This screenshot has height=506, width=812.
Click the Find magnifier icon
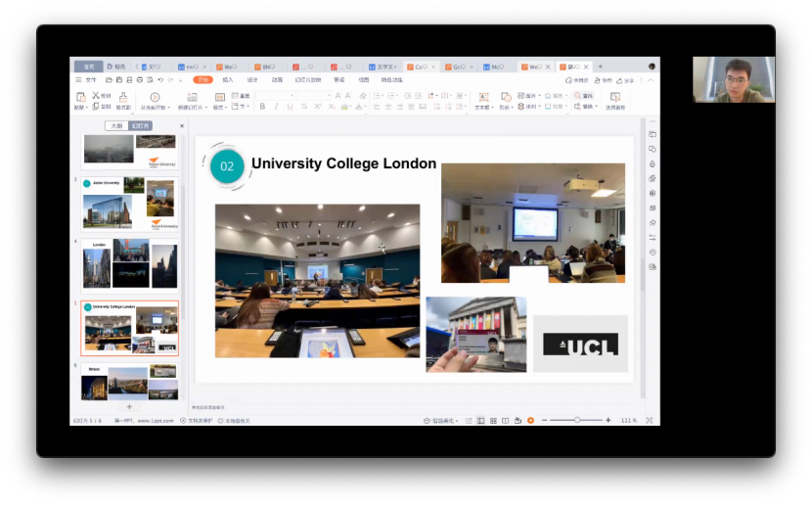coord(578,95)
